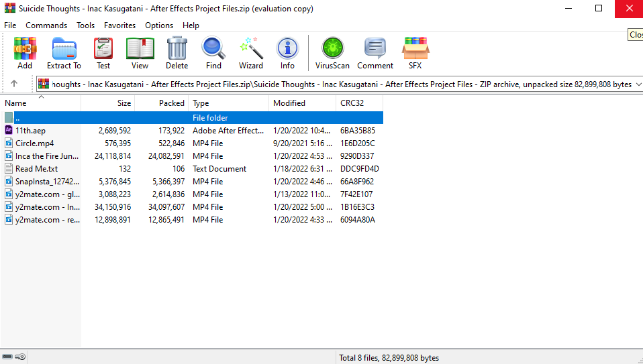Select the 'SnapInsta_12742...' file name
Image resolution: width=643 pixels, height=364 pixels.
[x=47, y=182]
